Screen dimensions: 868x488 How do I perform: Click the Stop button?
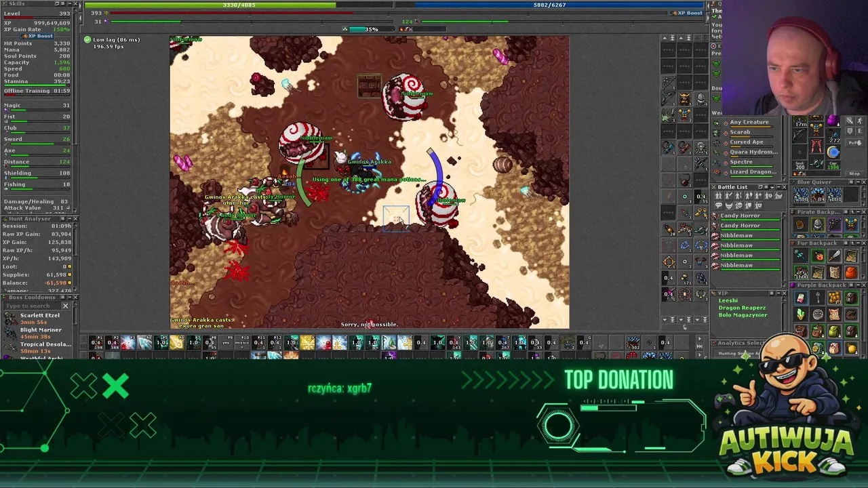point(854,174)
